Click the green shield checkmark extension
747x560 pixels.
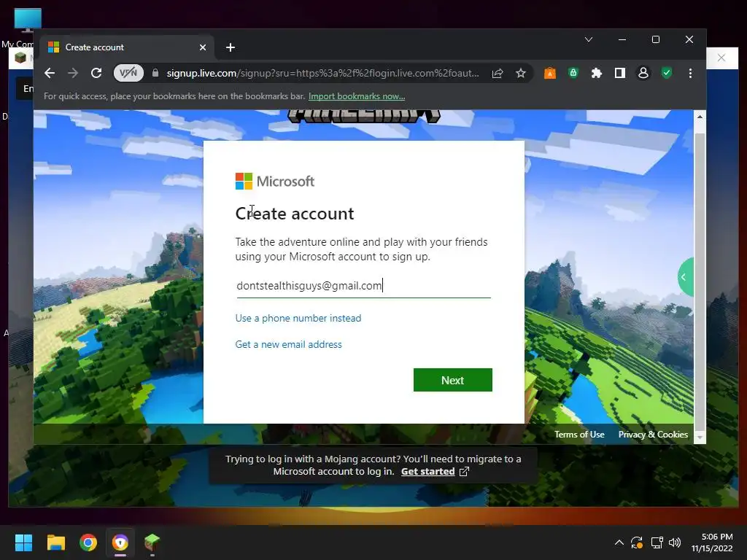(667, 73)
